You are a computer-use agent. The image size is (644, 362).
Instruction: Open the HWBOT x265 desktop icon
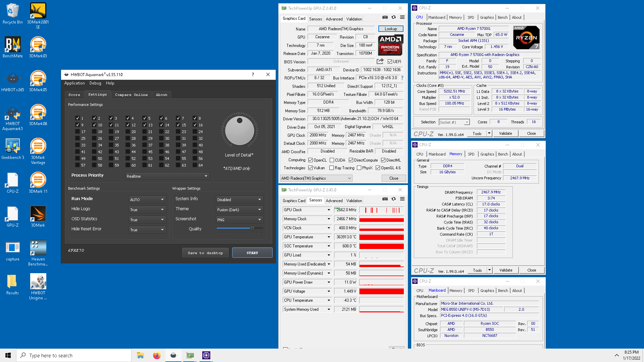(12, 81)
